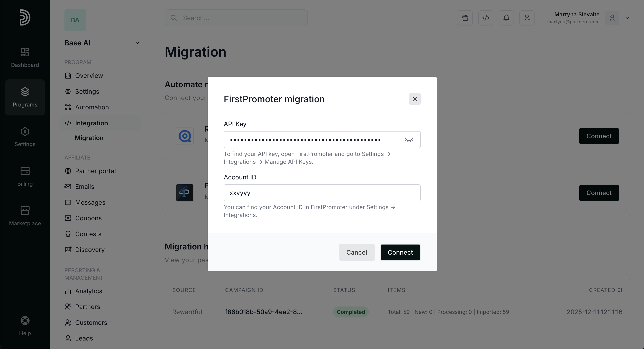Click into the Account ID field
This screenshot has width=644, height=349.
(x=322, y=193)
